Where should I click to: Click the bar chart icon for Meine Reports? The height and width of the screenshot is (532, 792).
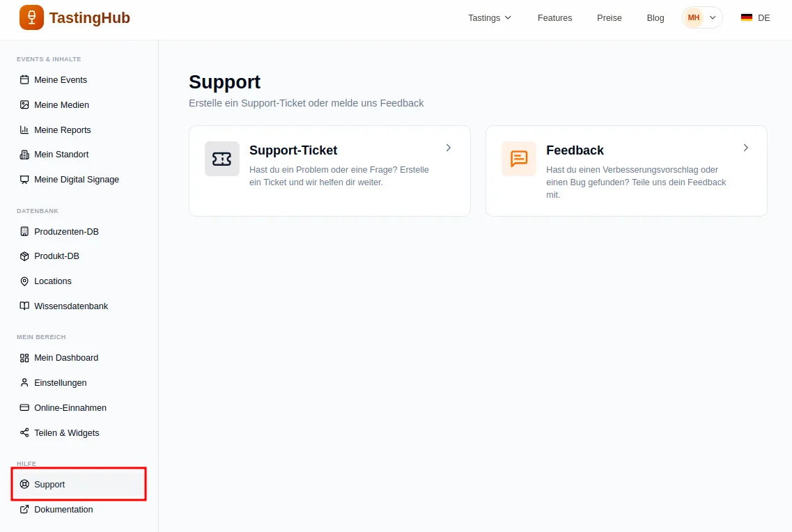(24, 130)
